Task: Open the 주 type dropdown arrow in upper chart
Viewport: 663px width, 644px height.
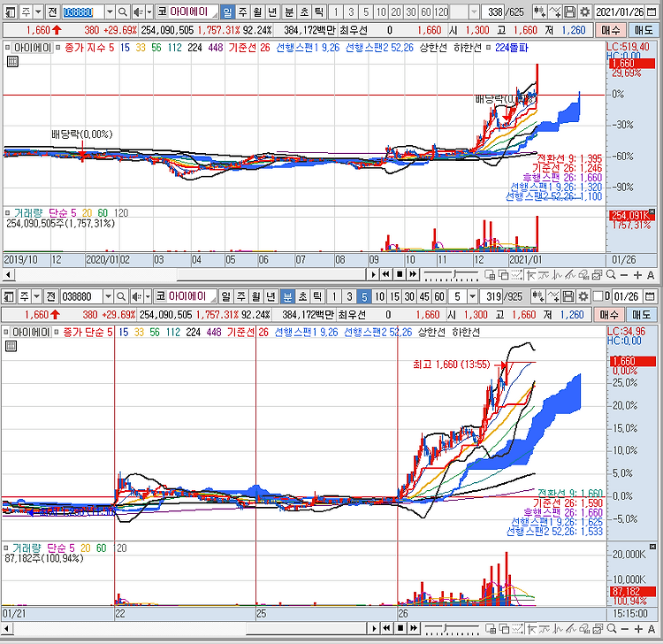Action: (39, 11)
